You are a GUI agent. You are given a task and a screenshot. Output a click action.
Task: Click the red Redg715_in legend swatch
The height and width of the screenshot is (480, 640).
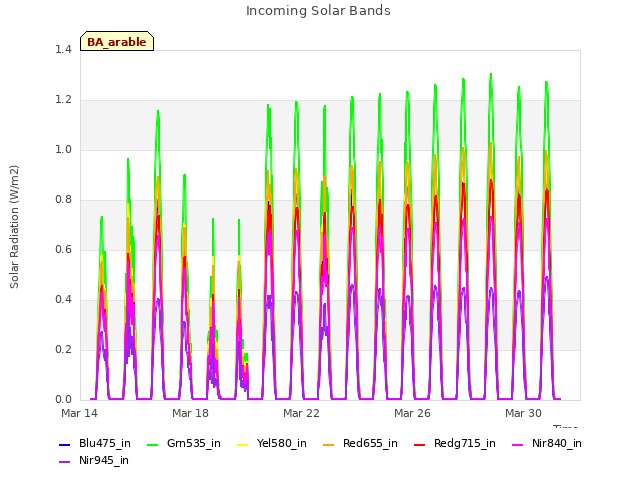420,444
